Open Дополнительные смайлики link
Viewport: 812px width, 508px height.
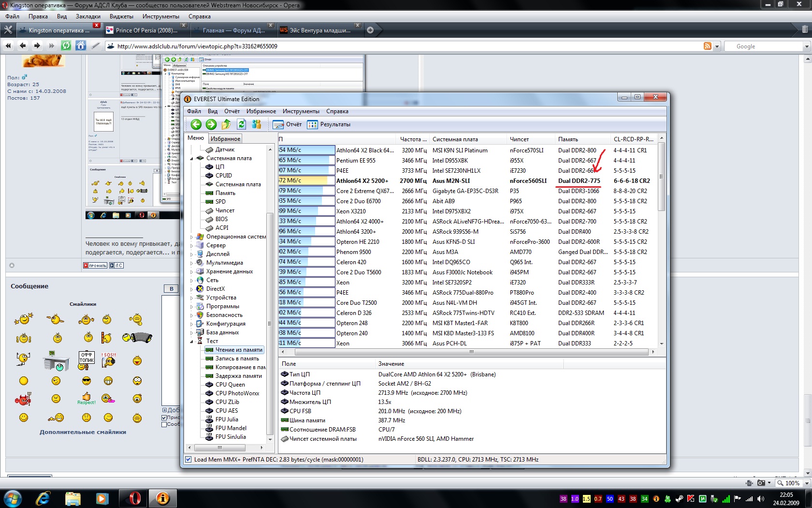83,432
